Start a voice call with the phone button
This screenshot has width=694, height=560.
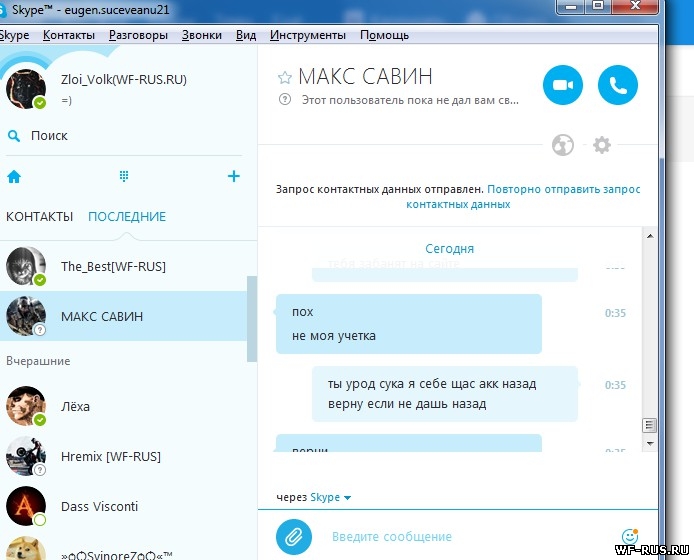pos(617,85)
